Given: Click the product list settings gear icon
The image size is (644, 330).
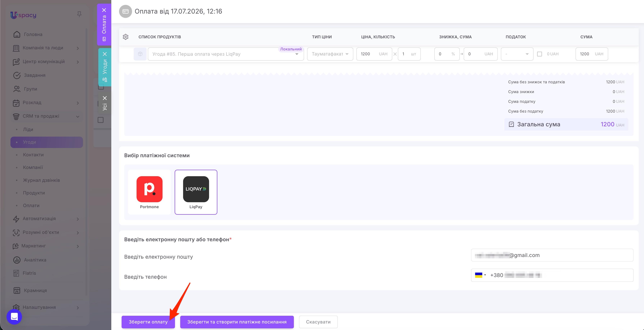Looking at the screenshot, I should (126, 37).
